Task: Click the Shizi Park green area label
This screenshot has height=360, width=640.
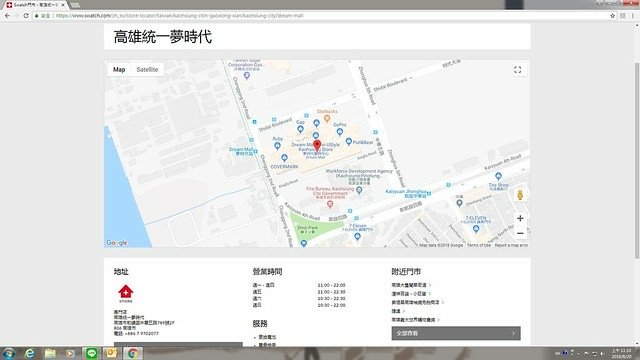Action: point(307,229)
